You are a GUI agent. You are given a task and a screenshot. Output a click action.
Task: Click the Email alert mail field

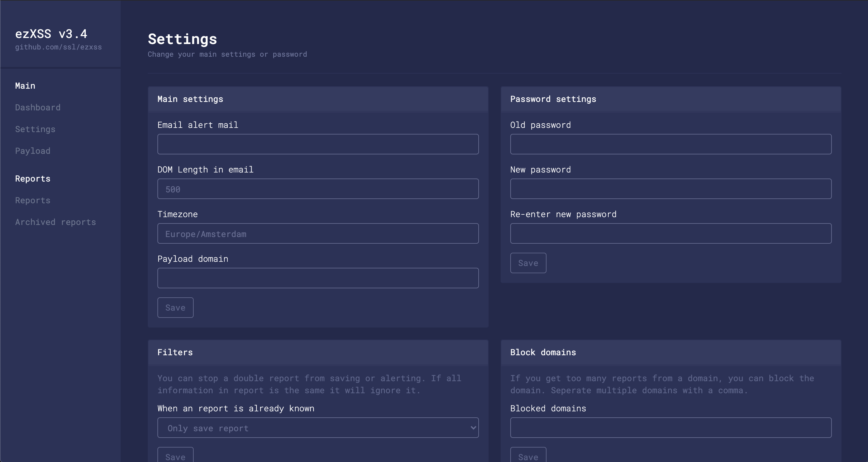(x=318, y=144)
